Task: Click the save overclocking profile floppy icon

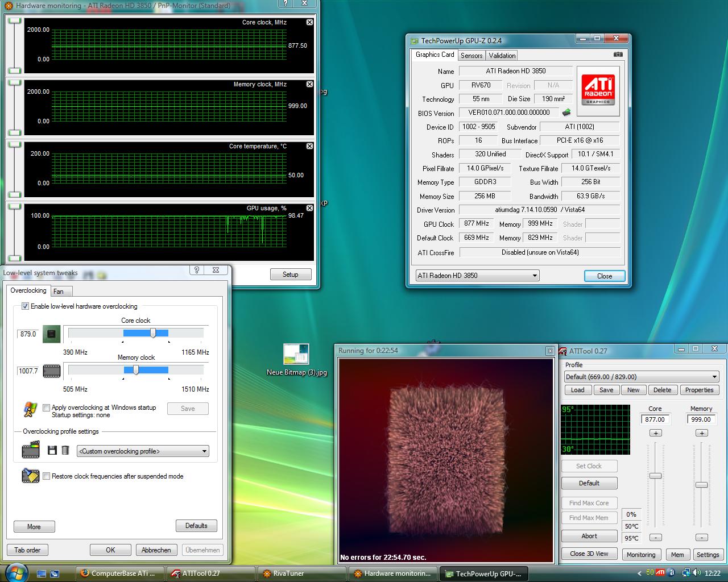Action: [x=52, y=450]
